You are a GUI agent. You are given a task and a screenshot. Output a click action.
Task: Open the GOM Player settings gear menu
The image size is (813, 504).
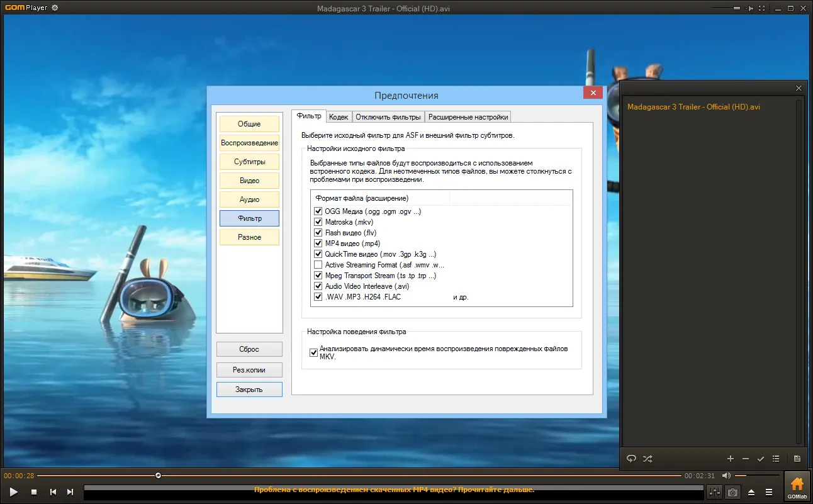point(55,8)
